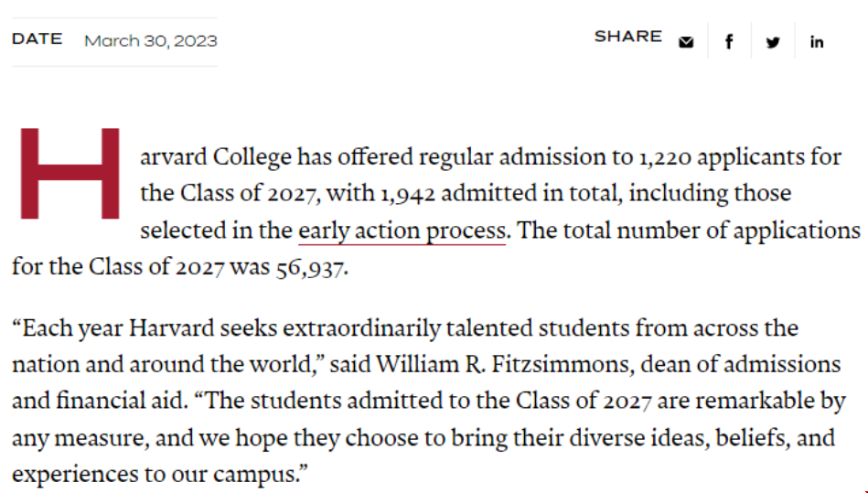Screen dimensions: 868x493
Task: Click the DATE label
Action: [38, 38]
